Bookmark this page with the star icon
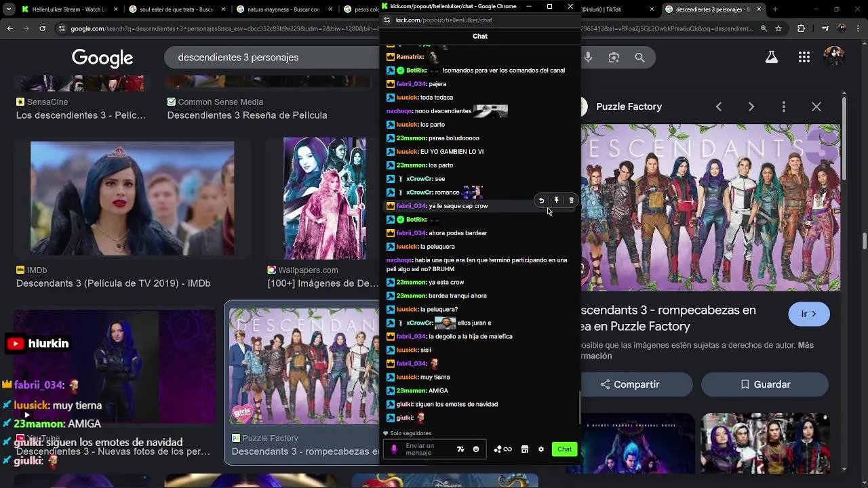This screenshot has height=488, width=868. click(x=778, y=28)
